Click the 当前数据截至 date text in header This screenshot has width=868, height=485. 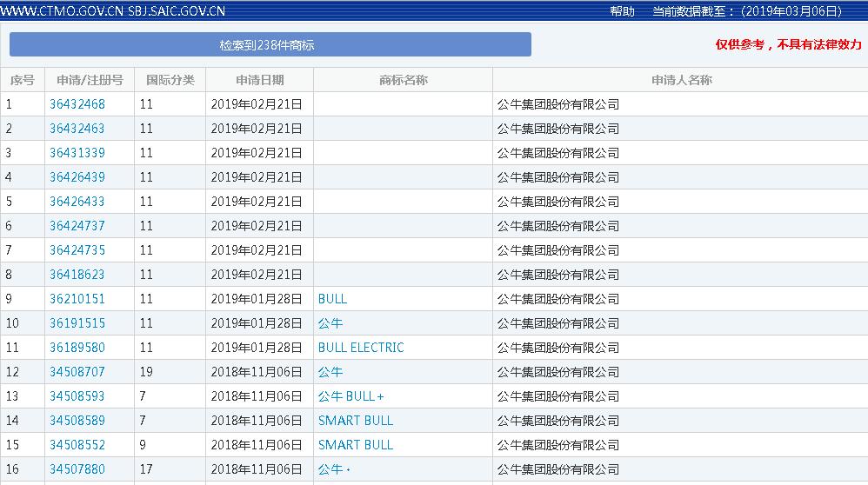point(747,11)
